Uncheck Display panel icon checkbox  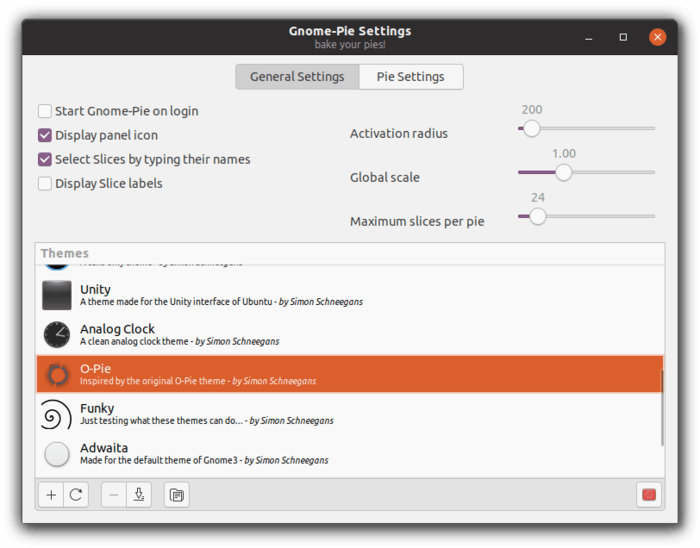tap(45, 135)
